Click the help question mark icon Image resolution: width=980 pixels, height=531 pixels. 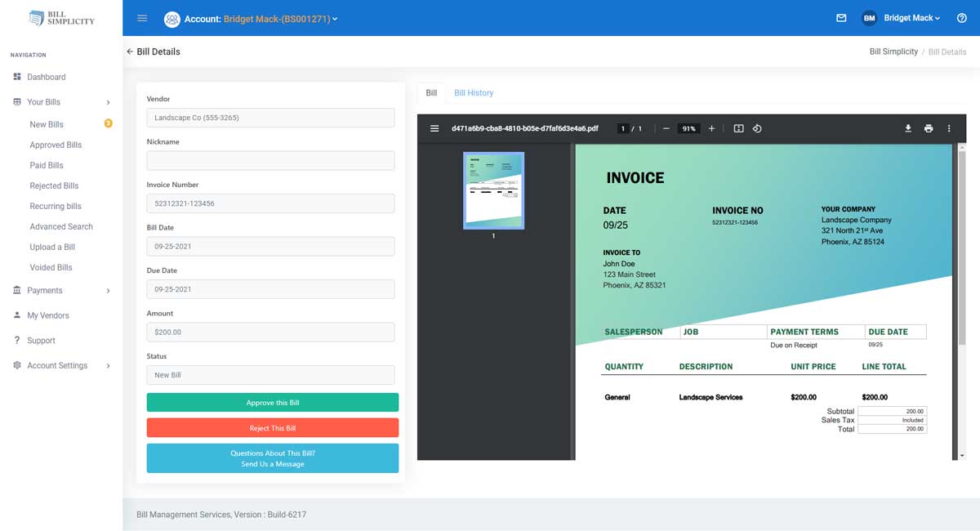961,18
